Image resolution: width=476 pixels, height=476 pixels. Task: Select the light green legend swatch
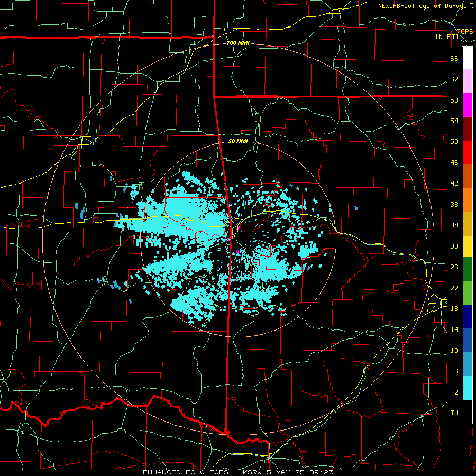(467, 293)
